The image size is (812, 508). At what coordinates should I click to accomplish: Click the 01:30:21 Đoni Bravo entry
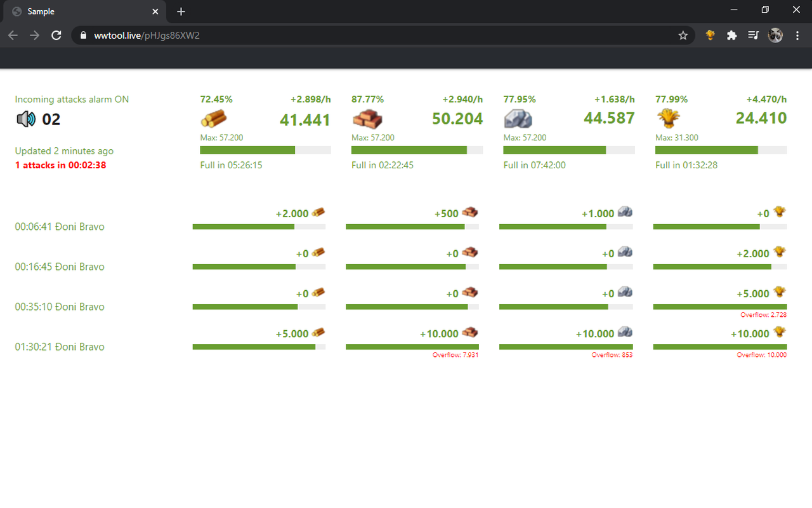(60, 347)
